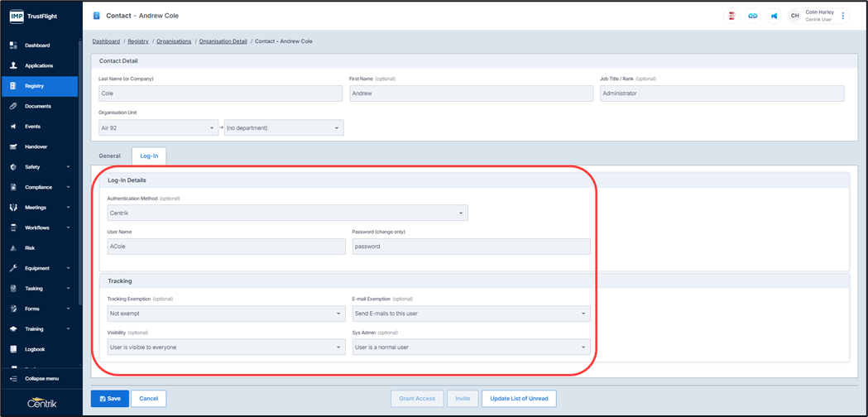
Task: Click the megaphone announcements icon in header
Action: (x=774, y=16)
